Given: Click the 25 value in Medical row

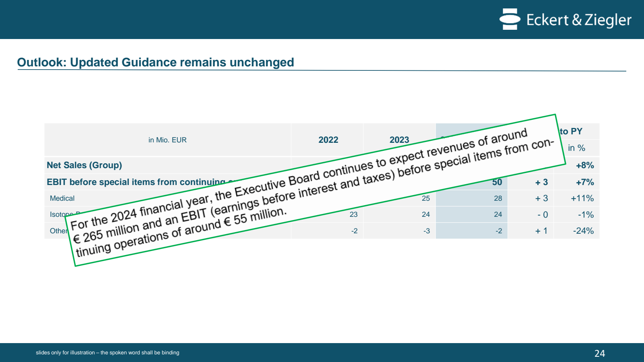Looking at the screenshot, I should 426,198.
